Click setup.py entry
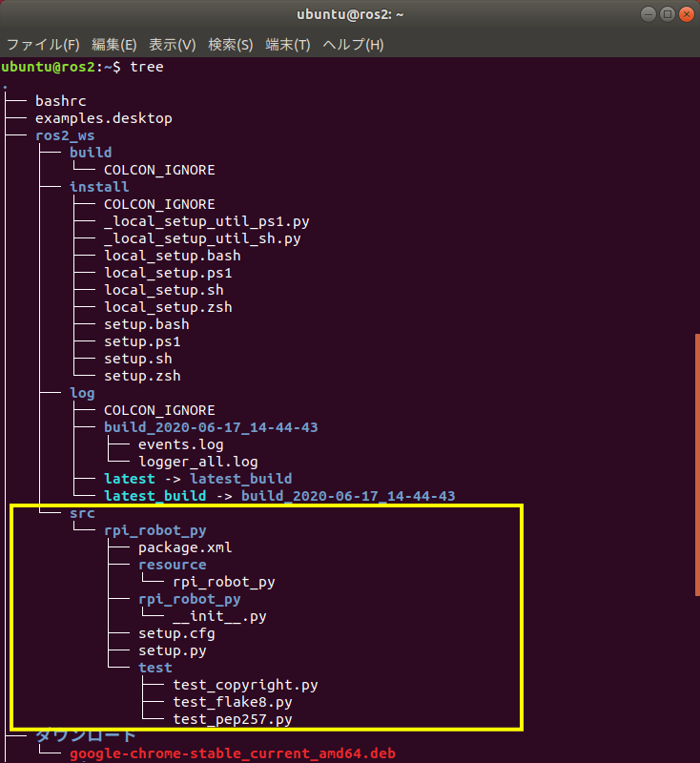Image resolution: width=700 pixels, height=763 pixels. pyautogui.click(x=173, y=651)
